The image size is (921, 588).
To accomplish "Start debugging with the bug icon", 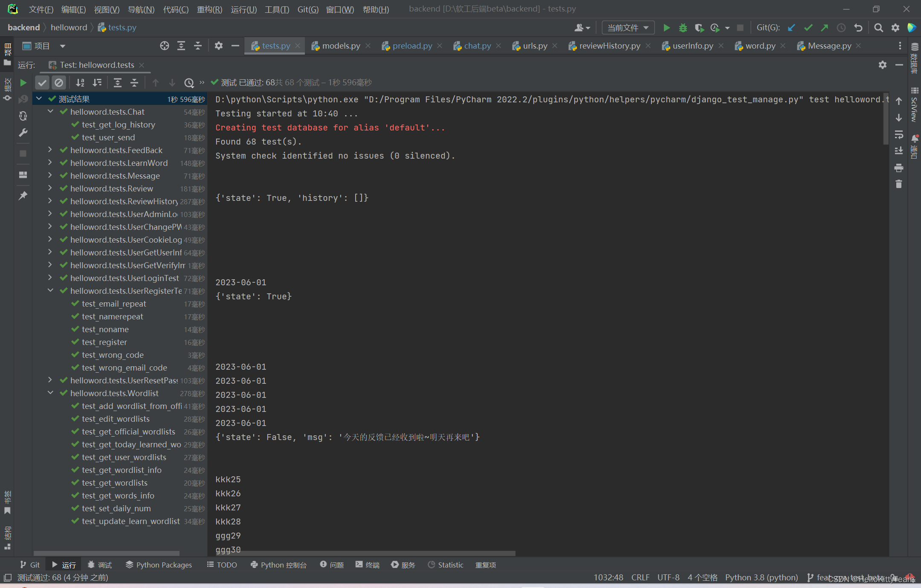I will pos(683,28).
